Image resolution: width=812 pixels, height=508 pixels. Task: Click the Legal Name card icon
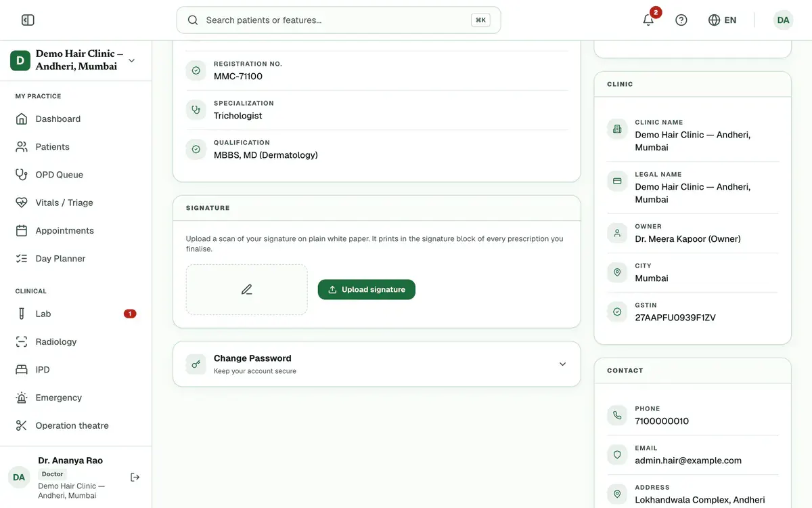(x=617, y=181)
